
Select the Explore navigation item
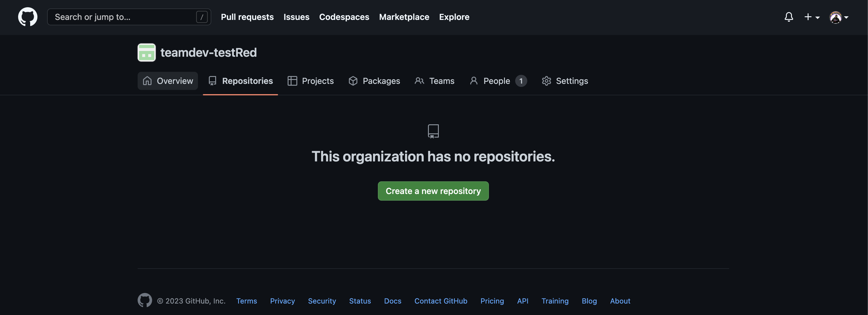[x=454, y=17]
